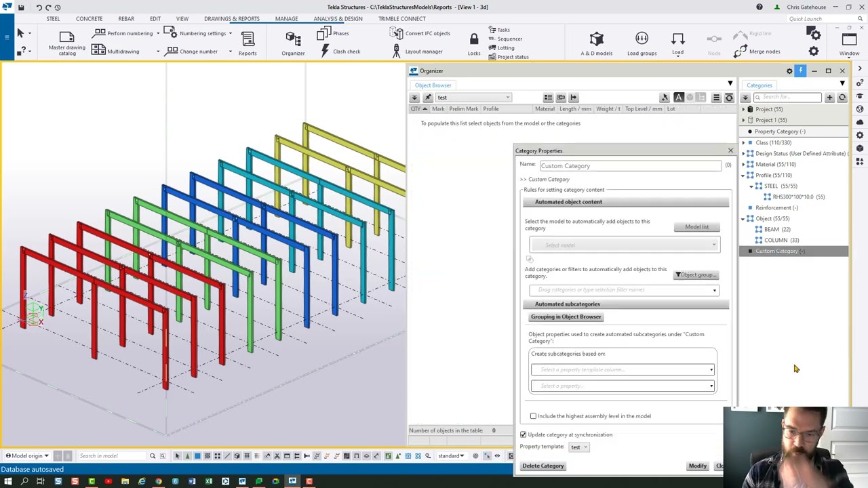Open the STEEL ribbon tab
Image resolution: width=868 pixels, height=488 pixels.
point(53,19)
